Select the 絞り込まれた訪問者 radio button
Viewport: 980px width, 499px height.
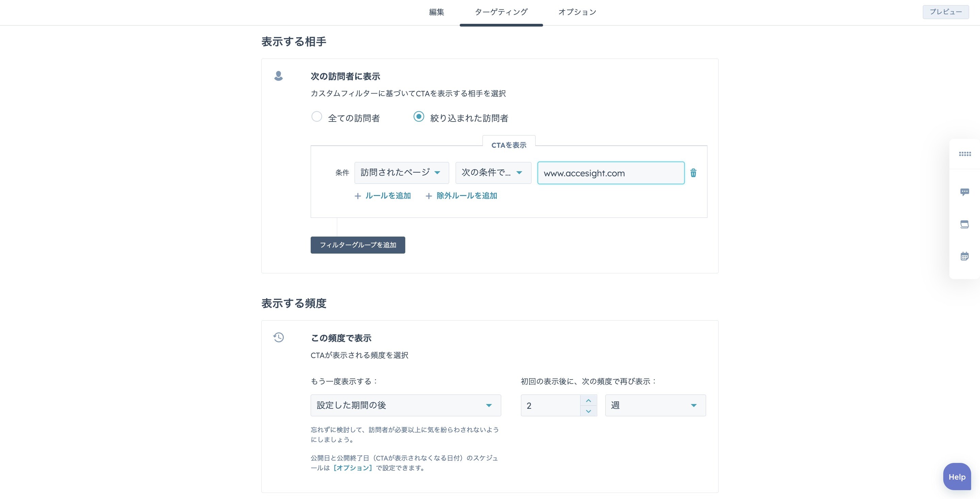coord(419,116)
